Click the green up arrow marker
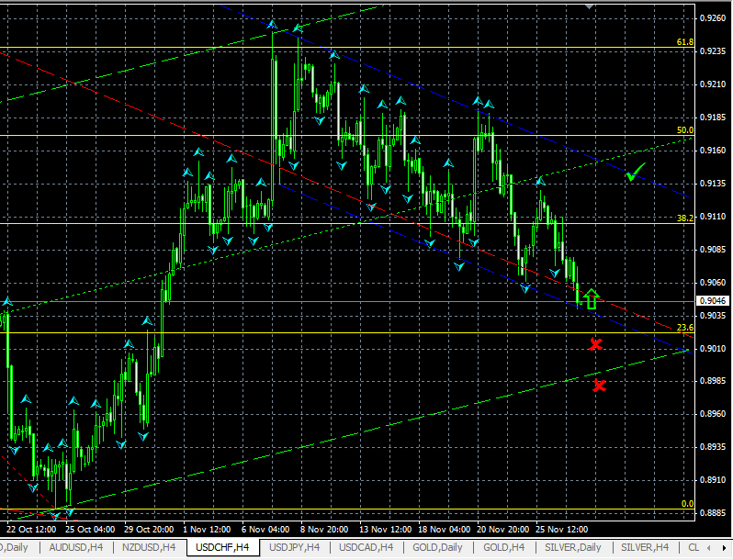This screenshot has height=560, width=733. [591, 298]
